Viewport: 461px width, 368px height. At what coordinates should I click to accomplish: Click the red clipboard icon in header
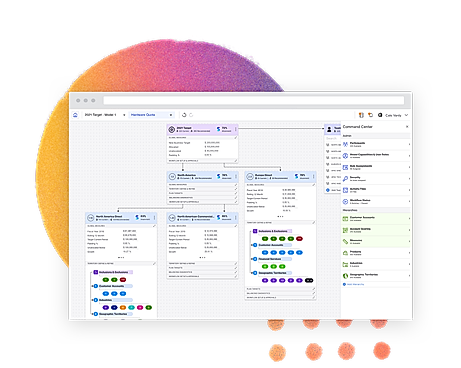361,115
